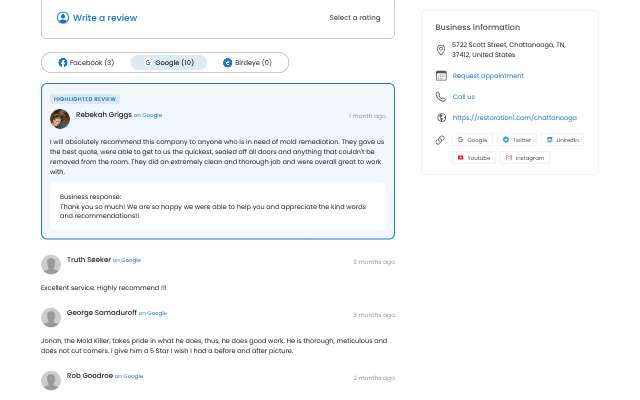Open the Call us link
The height and width of the screenshot is (400, 640).
click(464, 97)
